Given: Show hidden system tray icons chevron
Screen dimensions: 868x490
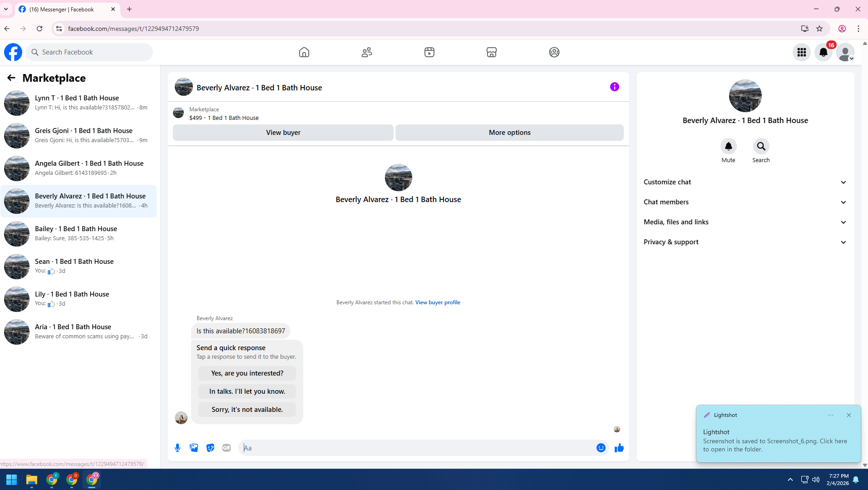Looking at the screenshot, I should [790, 480].
